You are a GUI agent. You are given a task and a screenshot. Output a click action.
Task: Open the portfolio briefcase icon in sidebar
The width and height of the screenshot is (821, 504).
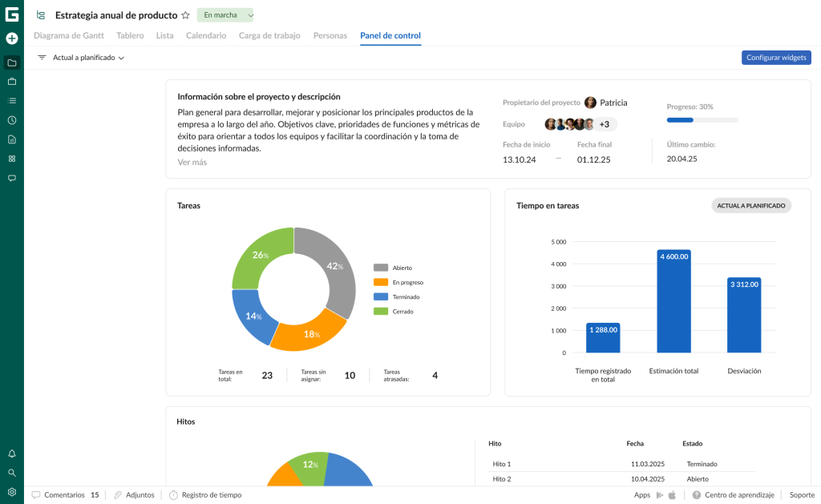(11, 82)
